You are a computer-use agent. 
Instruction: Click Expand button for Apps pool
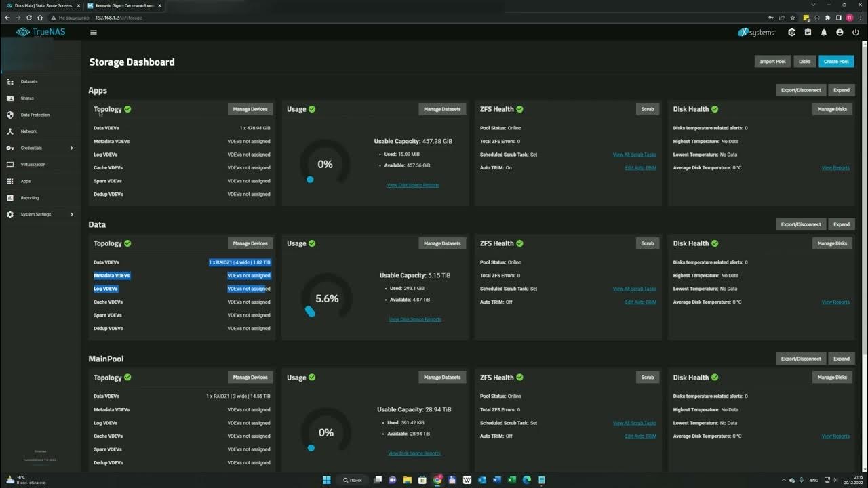click(x=841, y=90)
